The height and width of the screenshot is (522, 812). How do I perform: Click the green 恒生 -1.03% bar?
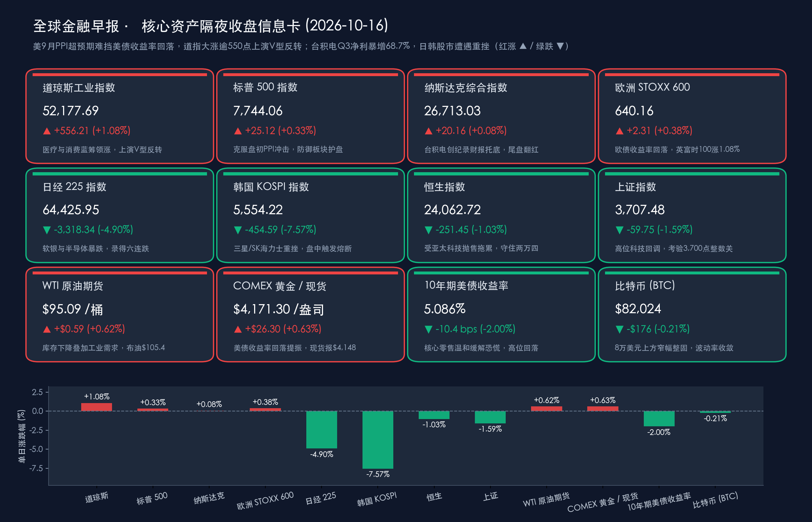coord(434,415)
